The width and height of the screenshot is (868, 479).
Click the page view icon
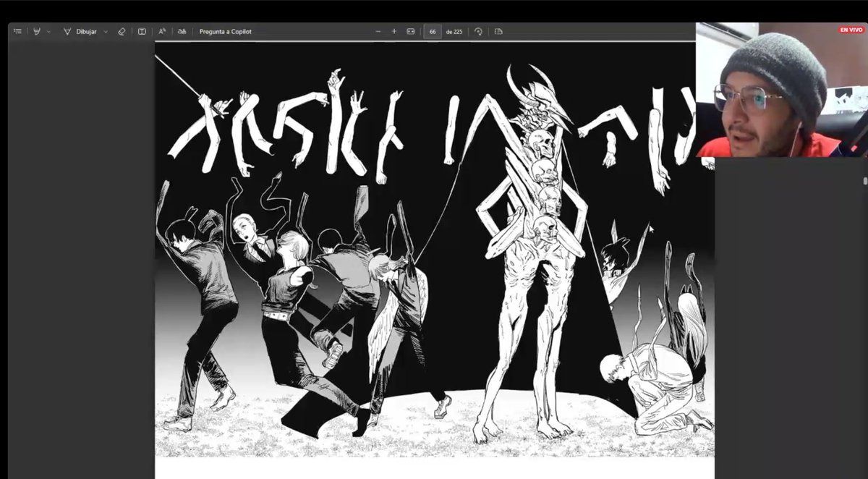[498, 31]
